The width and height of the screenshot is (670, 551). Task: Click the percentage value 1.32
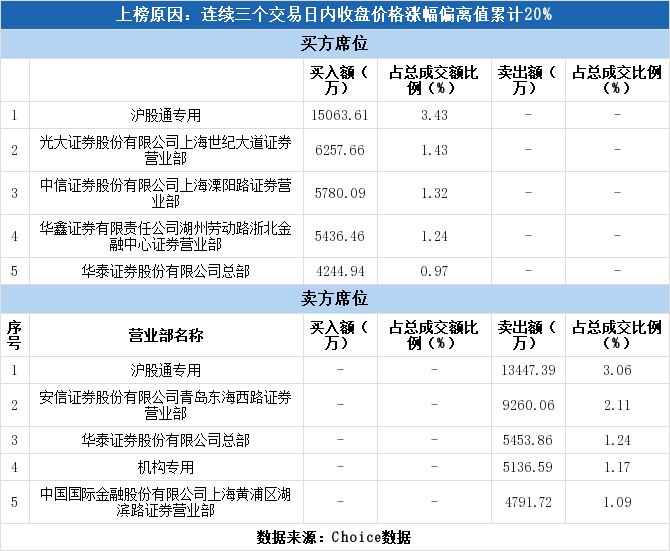434,193
